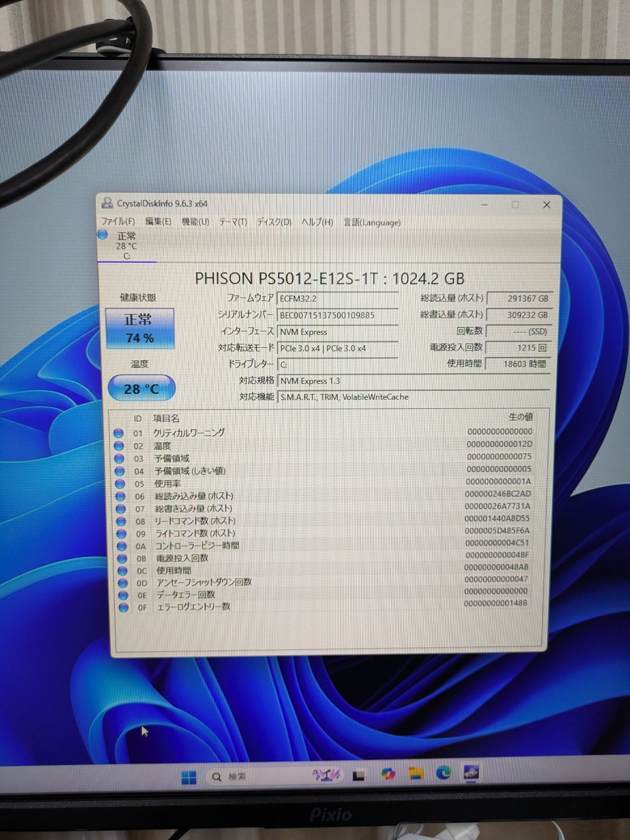The image size is (630, 840).
Task: Click the 対応機能 value S.M.A.R.T., TRIM, VolatileWriteCache
Action: click(x=414, y=397)
